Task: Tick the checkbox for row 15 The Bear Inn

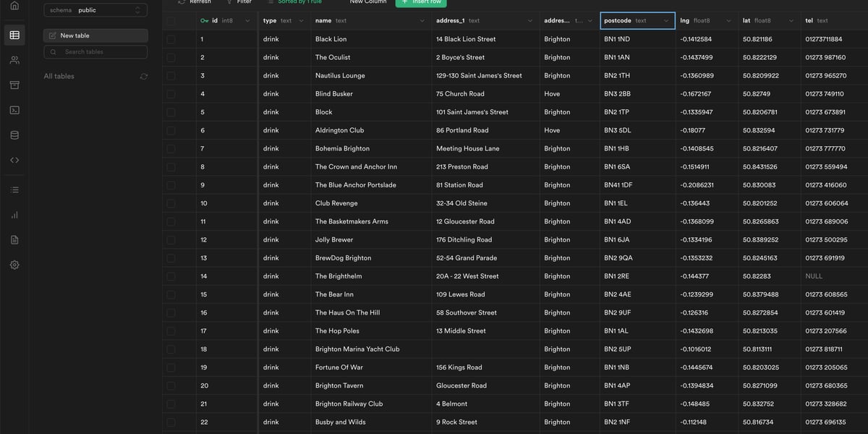Action: tap(171, 294)
